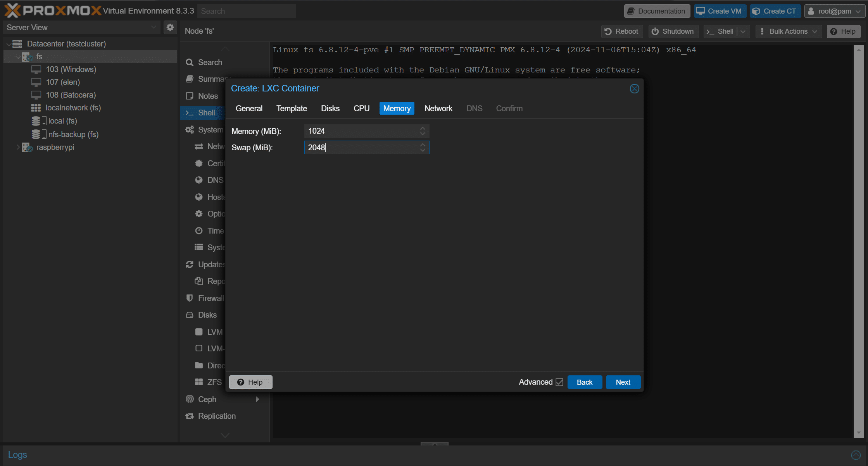Click the top Search field

(247, 11)
